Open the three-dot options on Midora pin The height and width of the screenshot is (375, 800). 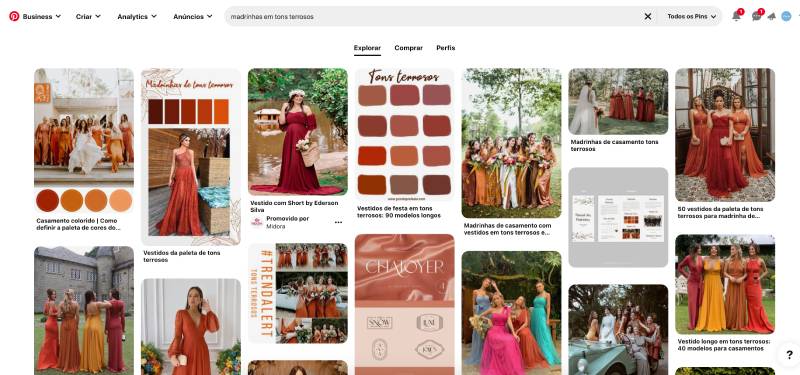[338, 222]
